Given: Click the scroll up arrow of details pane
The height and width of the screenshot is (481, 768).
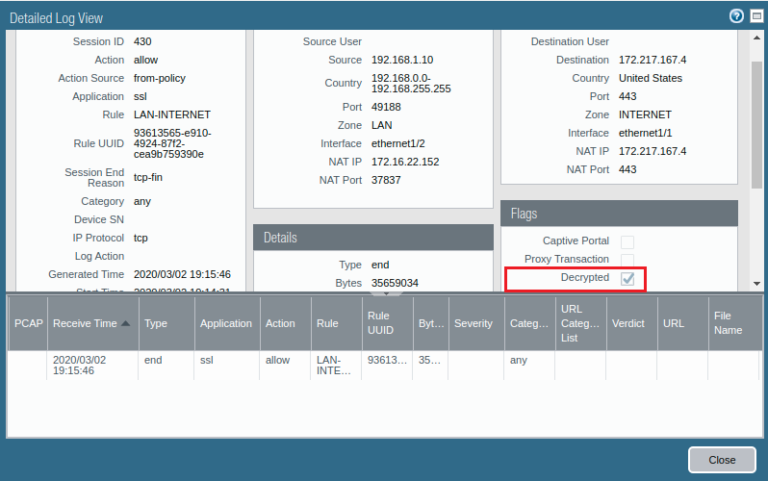Looking at the screenshot, I should 757,38.
